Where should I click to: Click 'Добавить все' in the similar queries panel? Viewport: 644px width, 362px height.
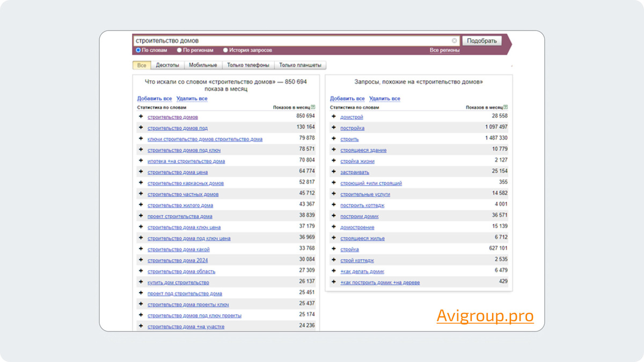click(x=347, y=99)
